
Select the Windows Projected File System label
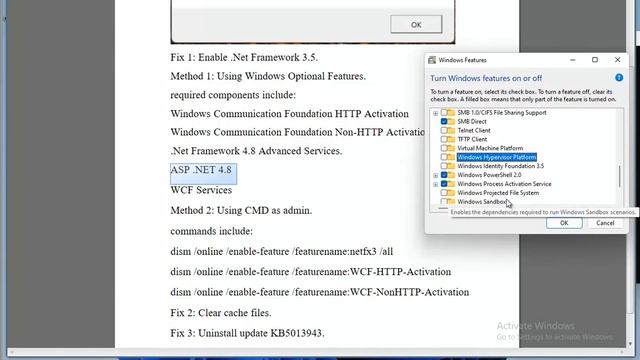(x=498, y=193)
